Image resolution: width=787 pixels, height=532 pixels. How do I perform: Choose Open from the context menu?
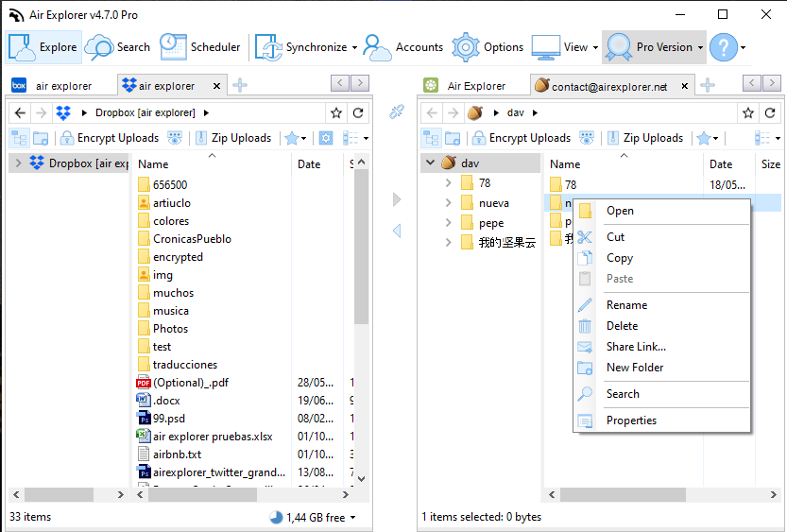661,211
